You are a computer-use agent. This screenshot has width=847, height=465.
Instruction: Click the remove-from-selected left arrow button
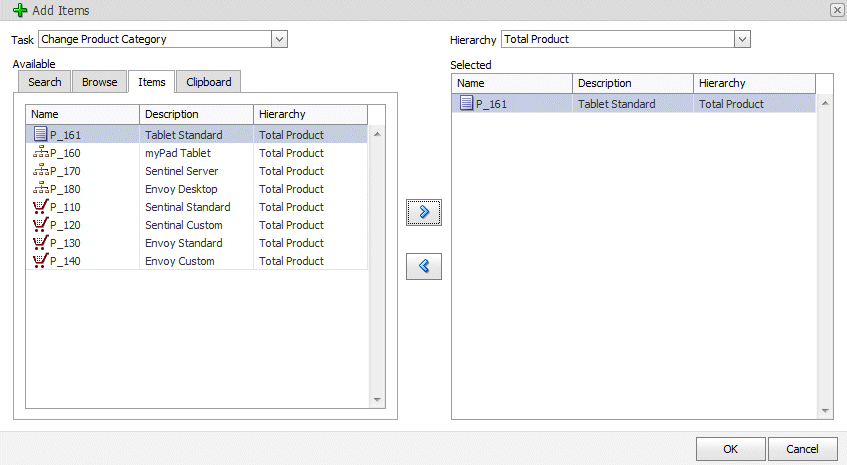(x=424, y=266)
